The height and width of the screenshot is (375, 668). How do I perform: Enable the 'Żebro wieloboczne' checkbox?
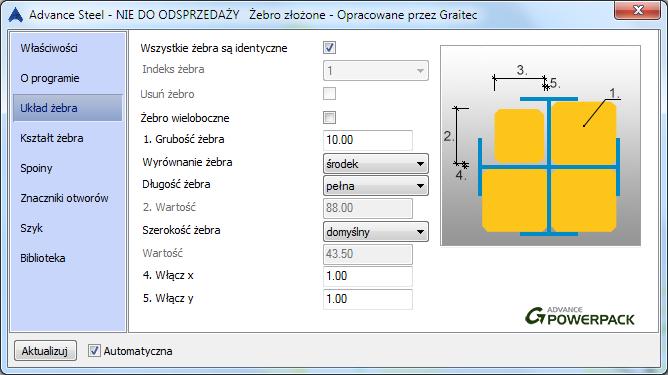pyautogui.click(x=329, y=117)
